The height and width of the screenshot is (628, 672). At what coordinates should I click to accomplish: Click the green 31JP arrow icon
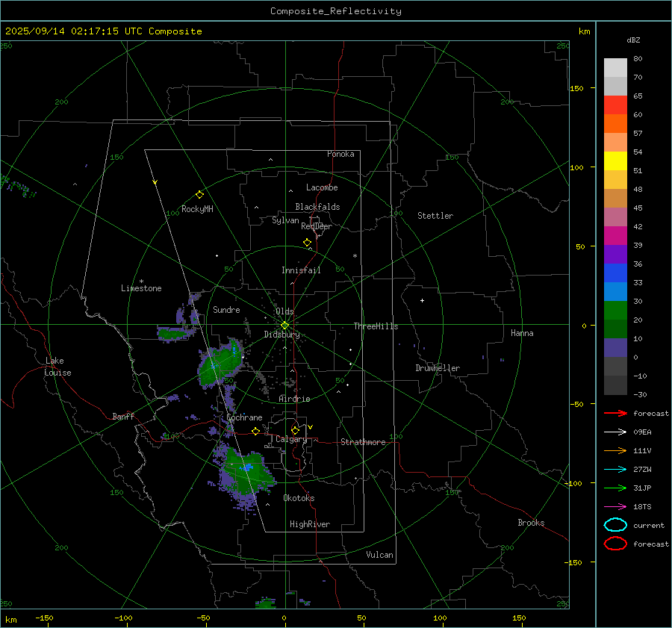[615, 488]
